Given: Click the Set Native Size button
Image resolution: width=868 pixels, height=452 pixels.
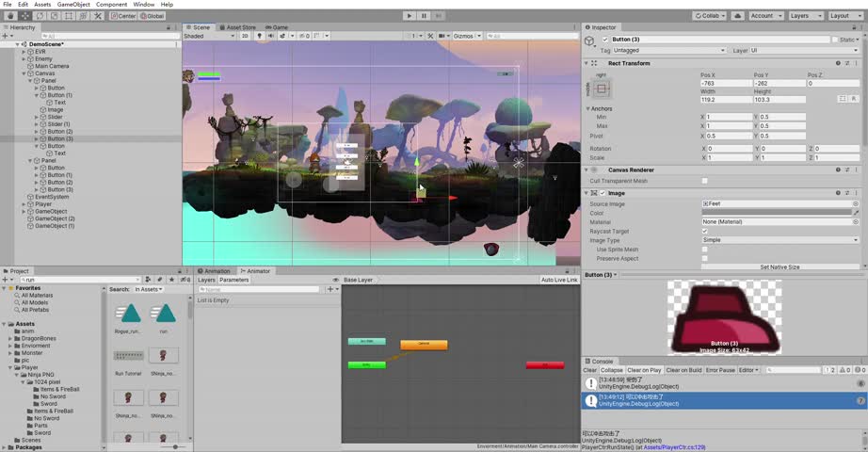Looking at the screenshot, I should 780,267.
